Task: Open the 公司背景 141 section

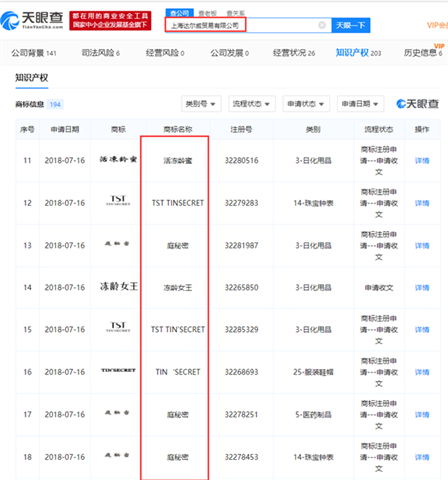Action: 34,53
